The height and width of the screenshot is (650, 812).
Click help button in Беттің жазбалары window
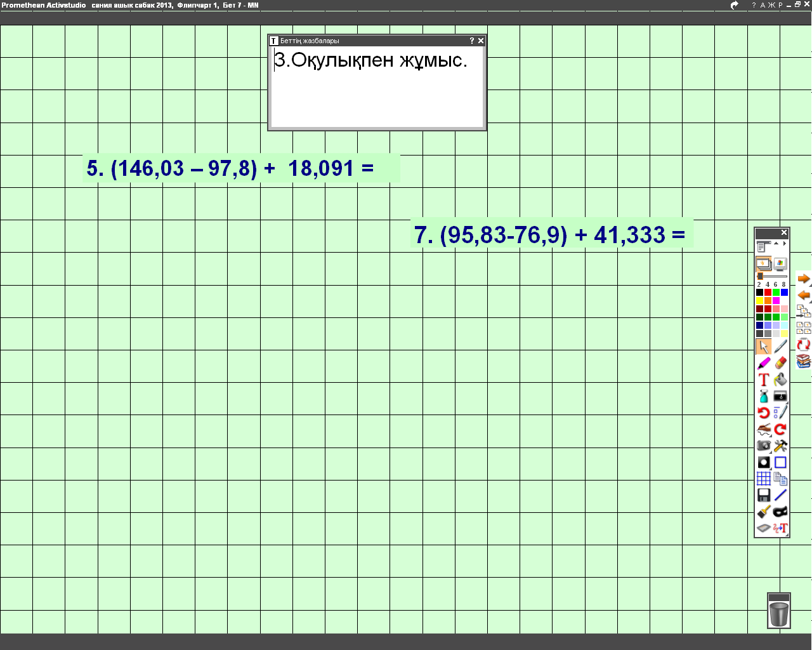(x=471, y=41)
